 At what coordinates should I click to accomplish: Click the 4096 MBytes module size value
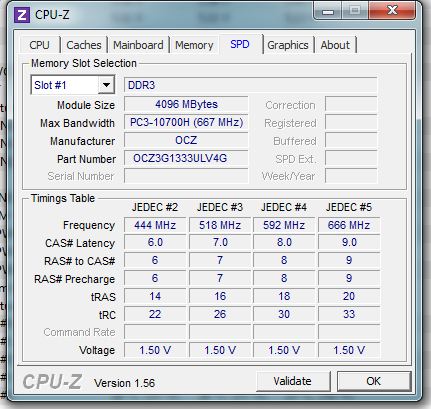point(186,104)
